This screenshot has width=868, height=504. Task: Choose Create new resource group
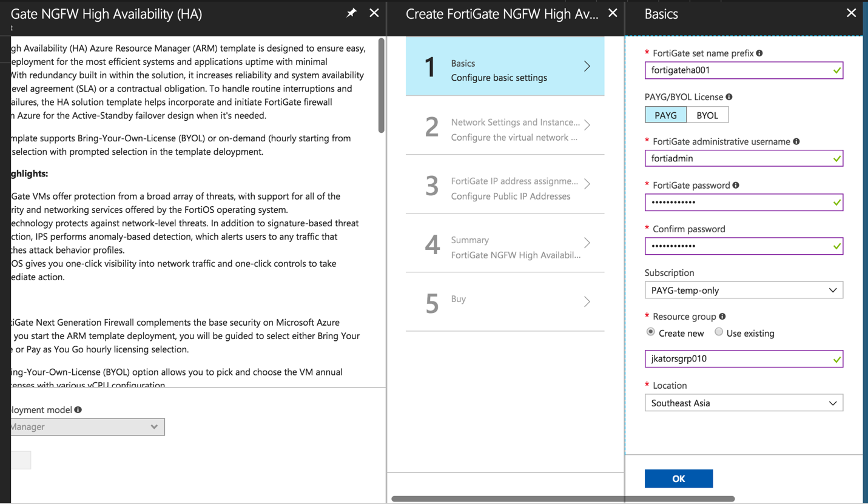click(651, 332)
